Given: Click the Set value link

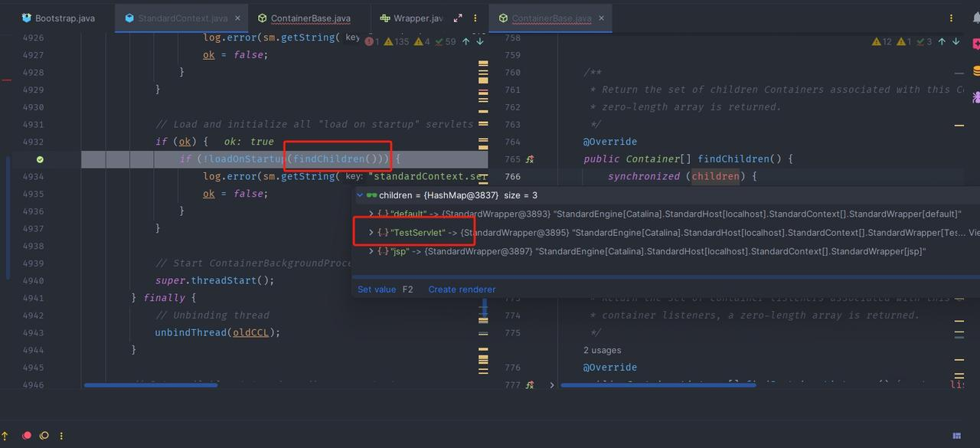Looking at the screenshot, I should pos(377,289).
